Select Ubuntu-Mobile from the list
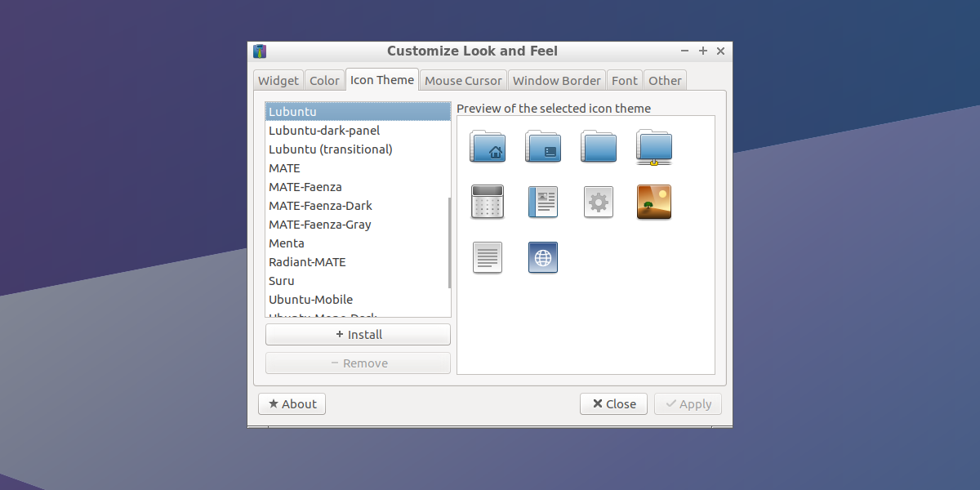This screenshot has width=980, height=490. click(x=358, y=299)
